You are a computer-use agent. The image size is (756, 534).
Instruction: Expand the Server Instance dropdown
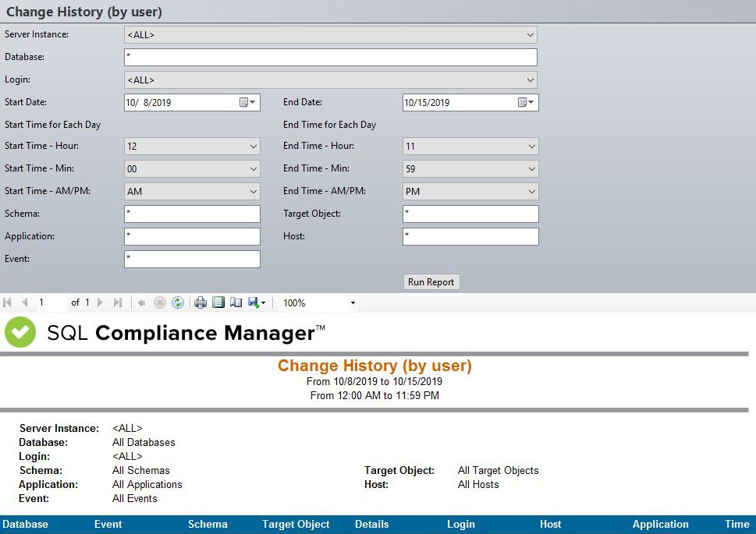click(x=531, y=35)
